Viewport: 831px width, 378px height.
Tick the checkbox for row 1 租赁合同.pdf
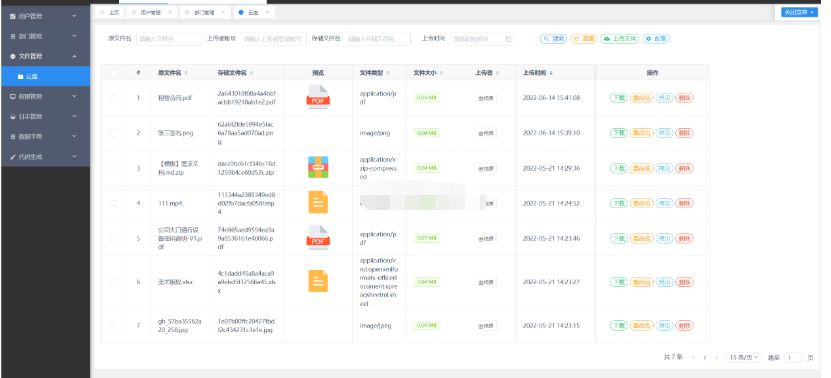[x=113, y=98]
